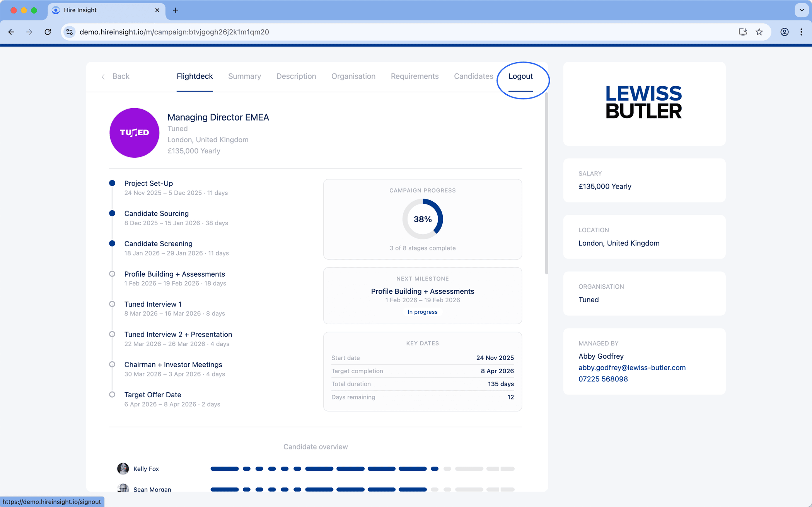Select the Requirements tab
Image resolution: width=812 pixels, height=507 pixels.
click(415, 76)
